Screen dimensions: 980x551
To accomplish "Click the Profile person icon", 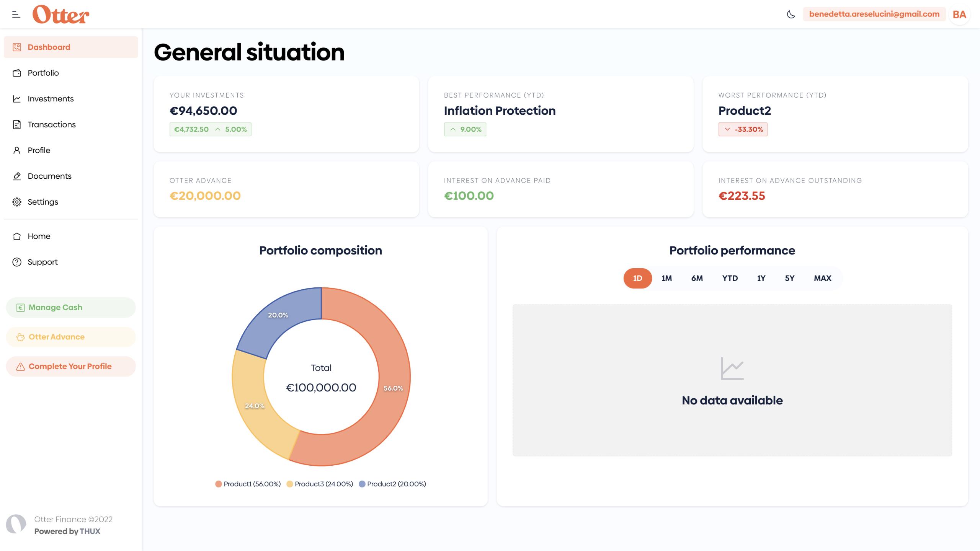I will click(x=17, y=150).
